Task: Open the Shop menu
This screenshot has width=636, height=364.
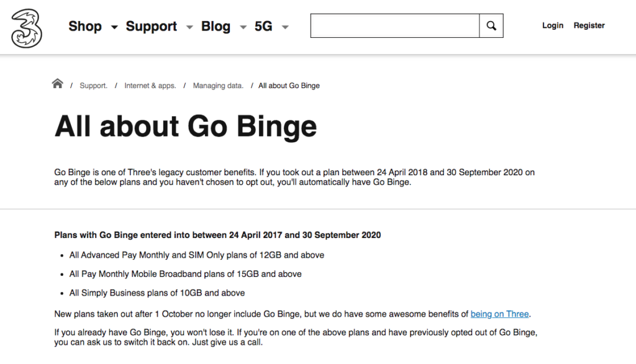Action: pos(84,26)
